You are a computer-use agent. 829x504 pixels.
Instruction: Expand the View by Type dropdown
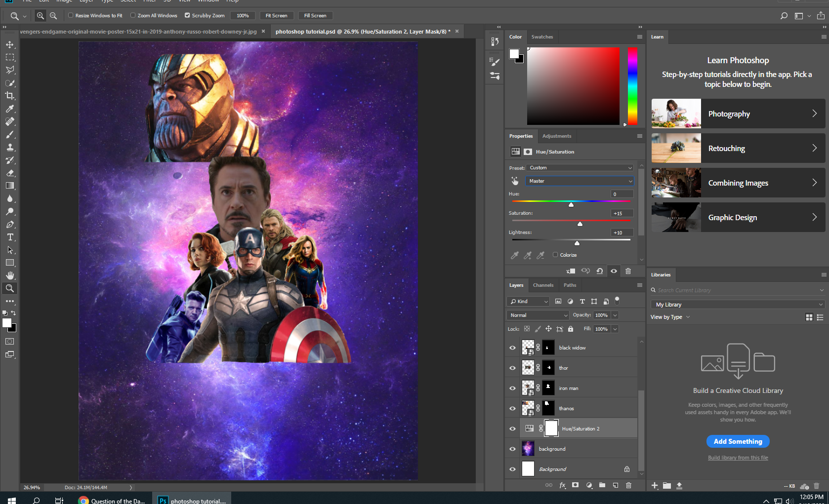(x=670, y=317)
